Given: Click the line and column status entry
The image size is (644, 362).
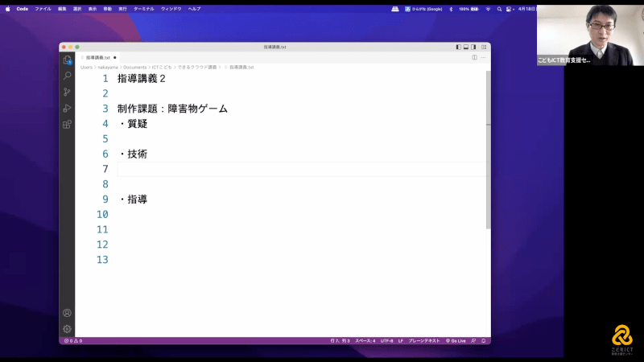Looking at the screenshot, I should [340, 340].
